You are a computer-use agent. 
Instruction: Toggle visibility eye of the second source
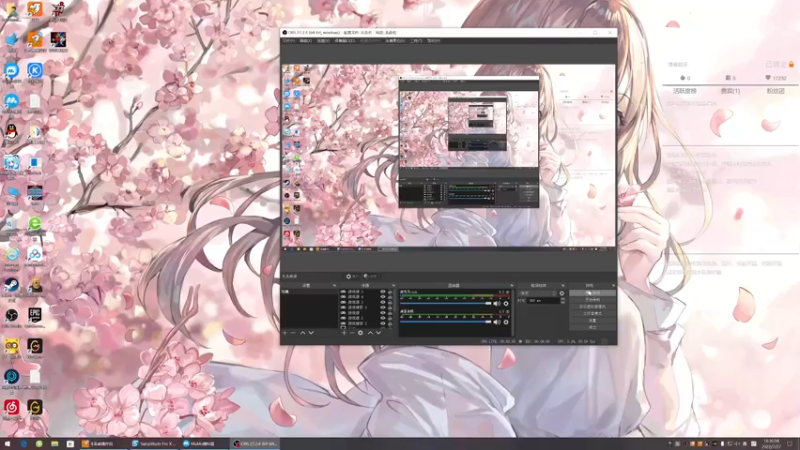pyautogui.click(x=383, y=296)
